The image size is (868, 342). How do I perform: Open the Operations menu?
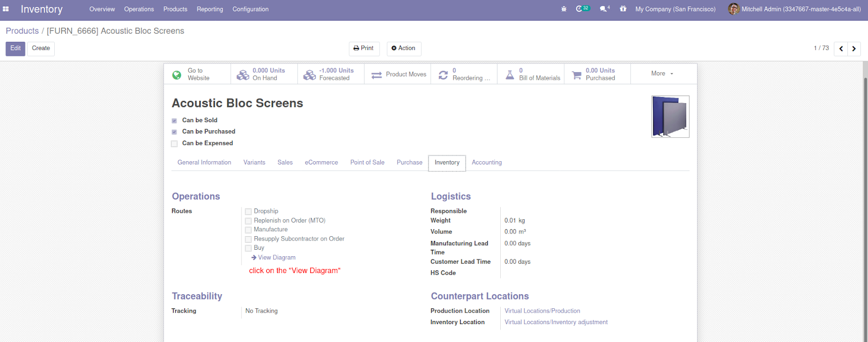(139, 9)
